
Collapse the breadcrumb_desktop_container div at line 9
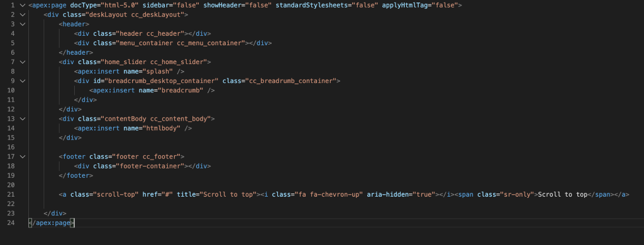click(23, 81)
